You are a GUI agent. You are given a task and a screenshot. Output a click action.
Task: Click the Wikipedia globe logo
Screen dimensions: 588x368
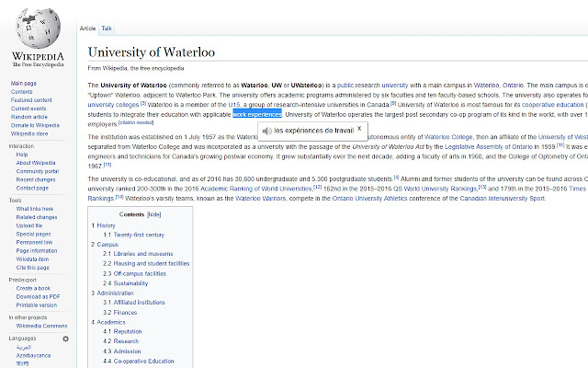tap(38, 29)
